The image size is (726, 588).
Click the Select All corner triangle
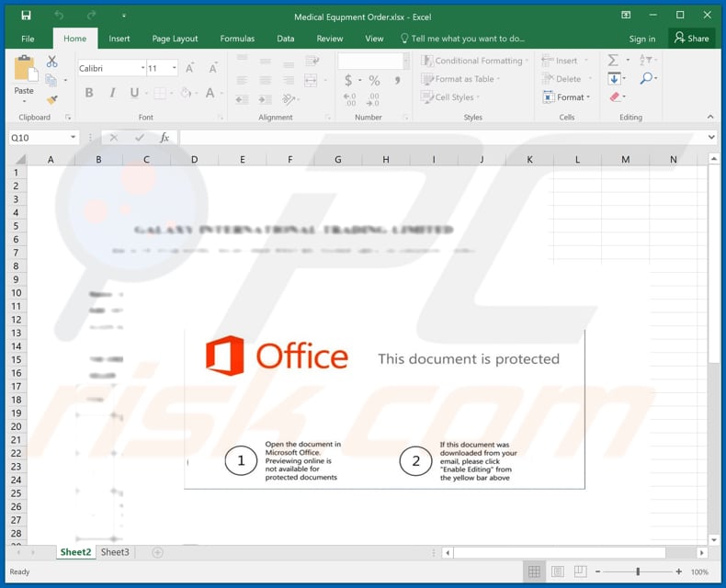[x=20, y=160]
